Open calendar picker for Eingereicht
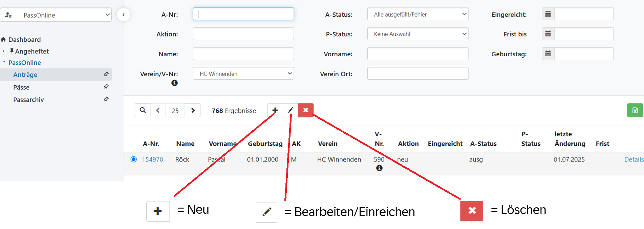644x229 pixels. click(x=548, y=14)
